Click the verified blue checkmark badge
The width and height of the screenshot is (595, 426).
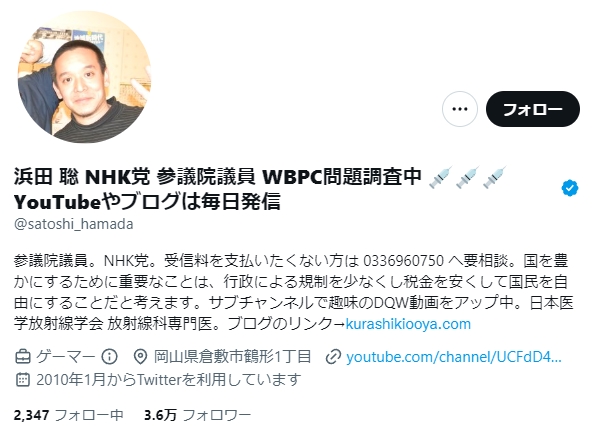[x=570, y=189]
